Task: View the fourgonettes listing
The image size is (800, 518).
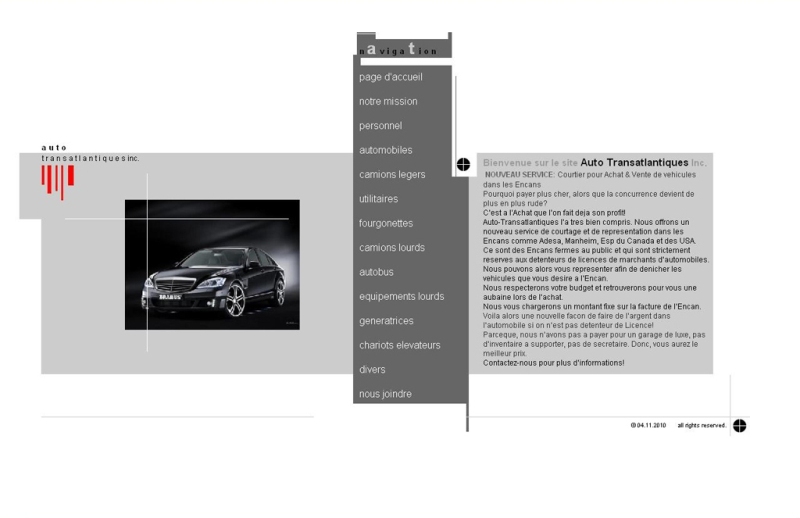Action: 386,223
